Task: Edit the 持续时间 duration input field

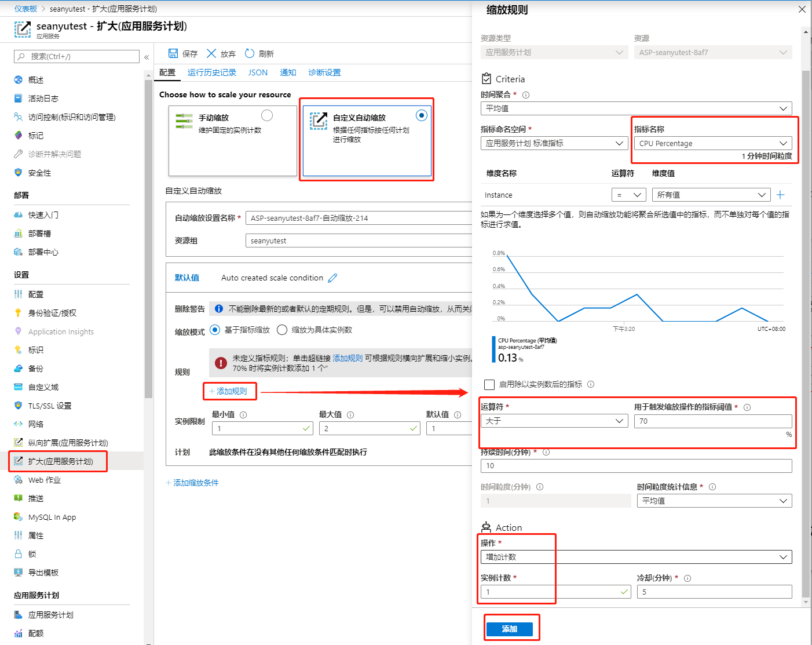Action: 635,465
